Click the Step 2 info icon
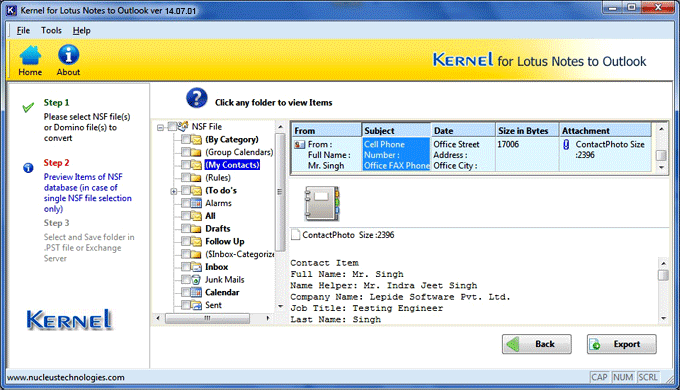Image resolution: width=680 pixels, height=390 pixels. [x=28, y=167]
